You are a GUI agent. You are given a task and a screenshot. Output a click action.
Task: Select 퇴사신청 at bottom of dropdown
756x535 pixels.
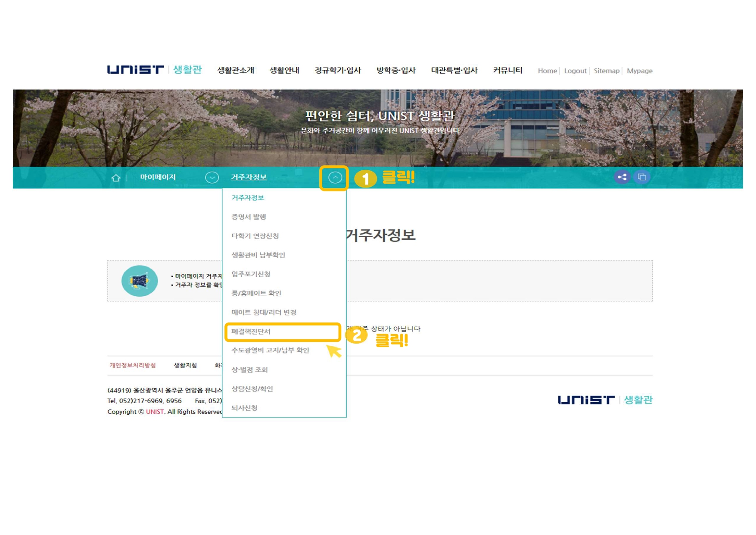244,408
